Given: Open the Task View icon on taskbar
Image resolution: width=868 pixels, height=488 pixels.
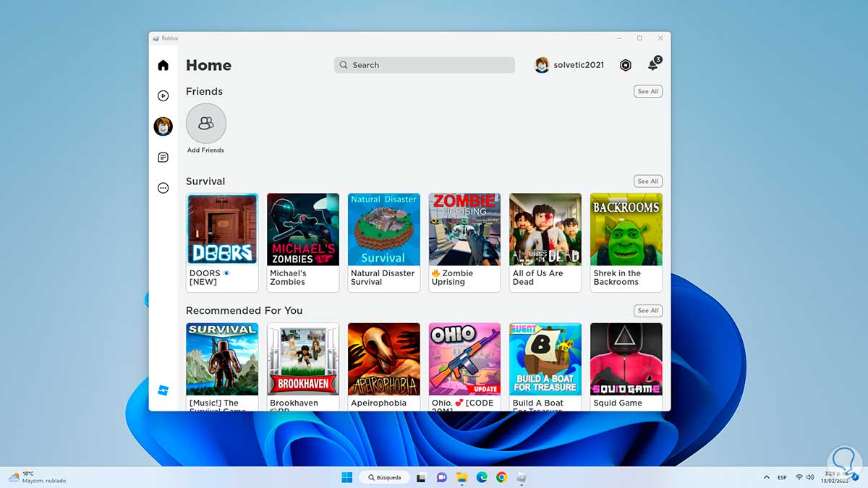Looking at the screenshot, I should pos(422,477).
